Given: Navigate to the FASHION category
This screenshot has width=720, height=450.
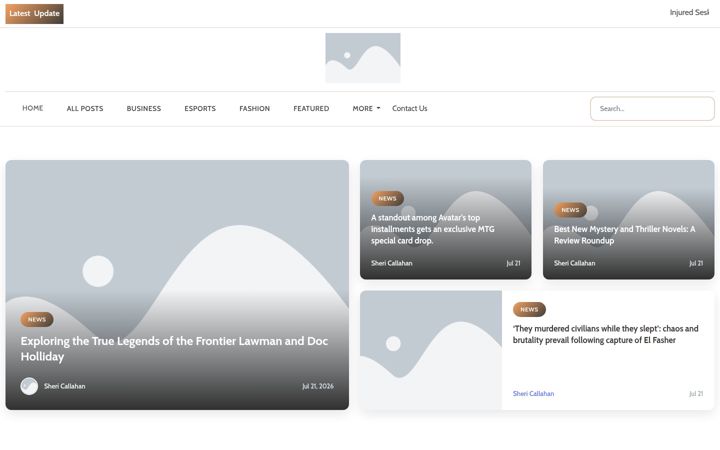Looking at the screenshot, I should click(254, 108).
